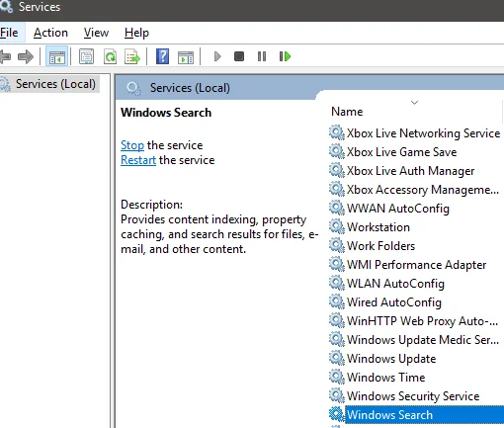Toggle Show/Hide Console Tree toolbar button
This screenshot has height=428, width=504.
57,56
